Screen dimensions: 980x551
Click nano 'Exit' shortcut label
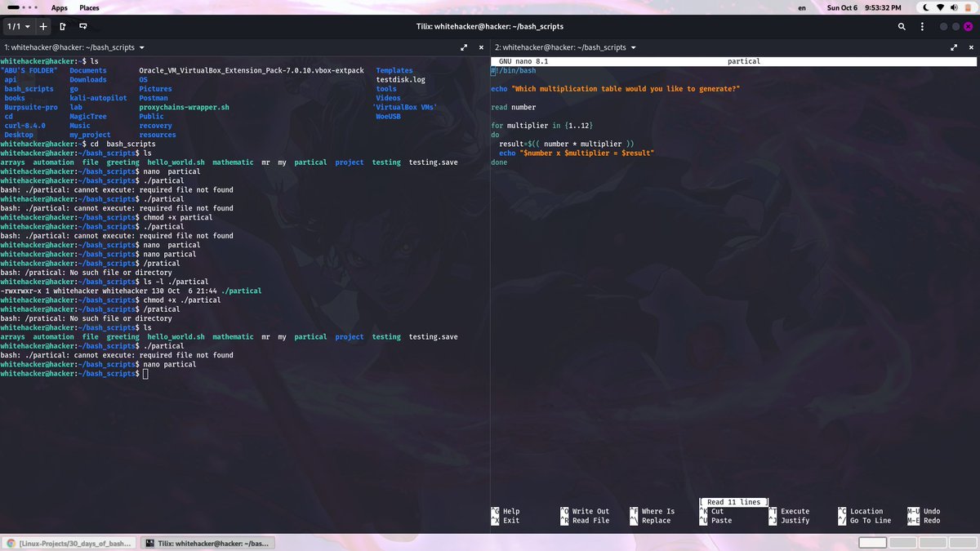(x=511, y=521)
